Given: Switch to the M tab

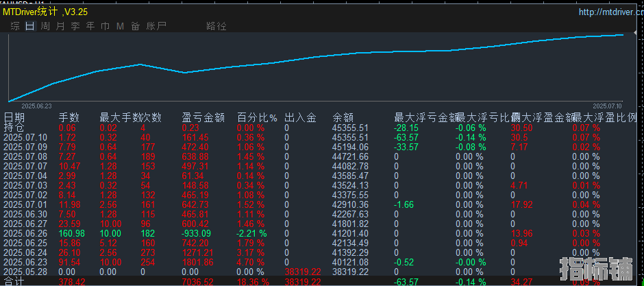Looking at the screenshot, I should (x=120, y=26).
